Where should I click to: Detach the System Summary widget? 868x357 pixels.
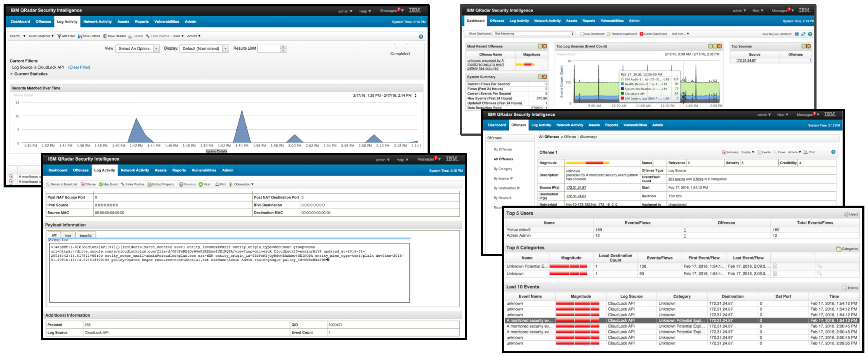tap(540, 77)
